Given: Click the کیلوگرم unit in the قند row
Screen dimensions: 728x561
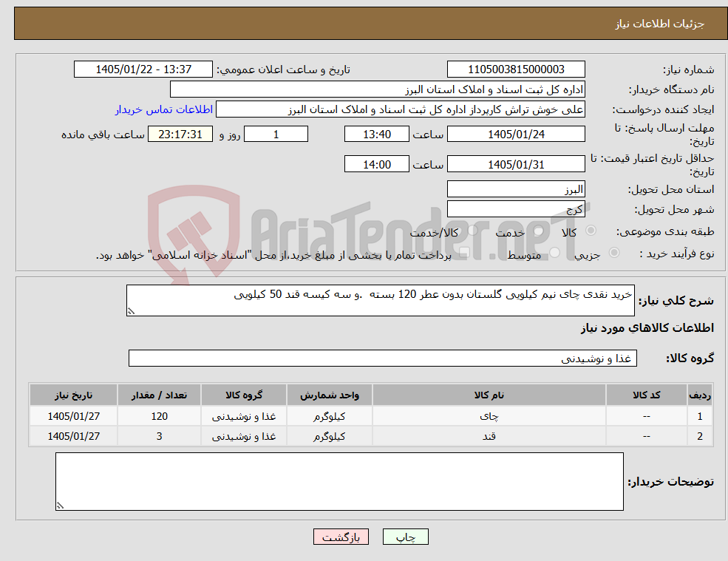Looking at the screenshot, I should [x=329, y=436].
